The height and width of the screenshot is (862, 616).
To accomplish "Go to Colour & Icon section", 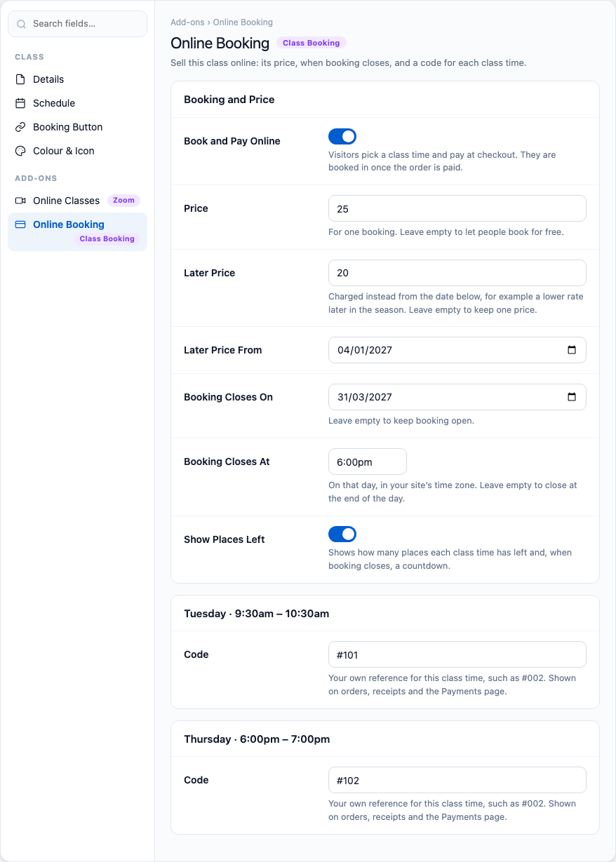I will (x=77, y=151).
